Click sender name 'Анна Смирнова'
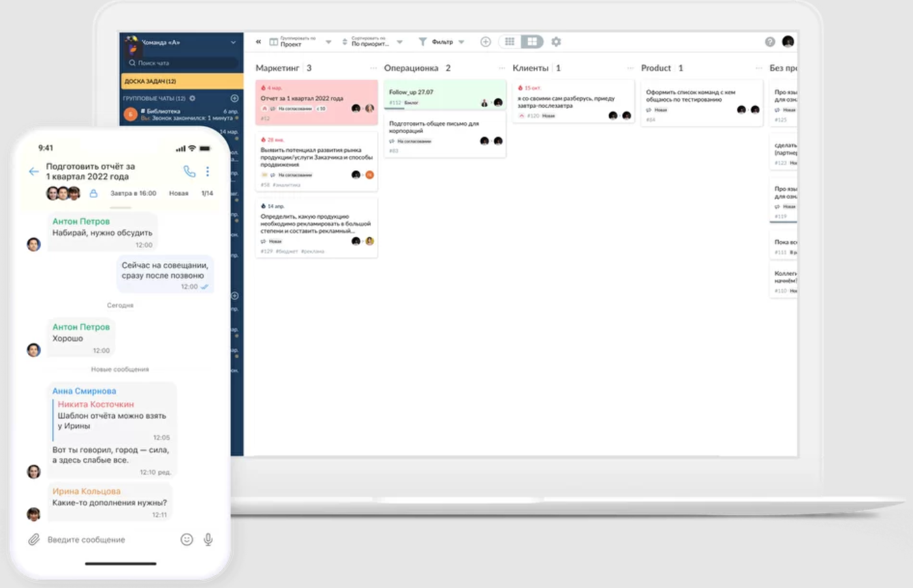This screenshot has height=588, width=913. (84, 391)
